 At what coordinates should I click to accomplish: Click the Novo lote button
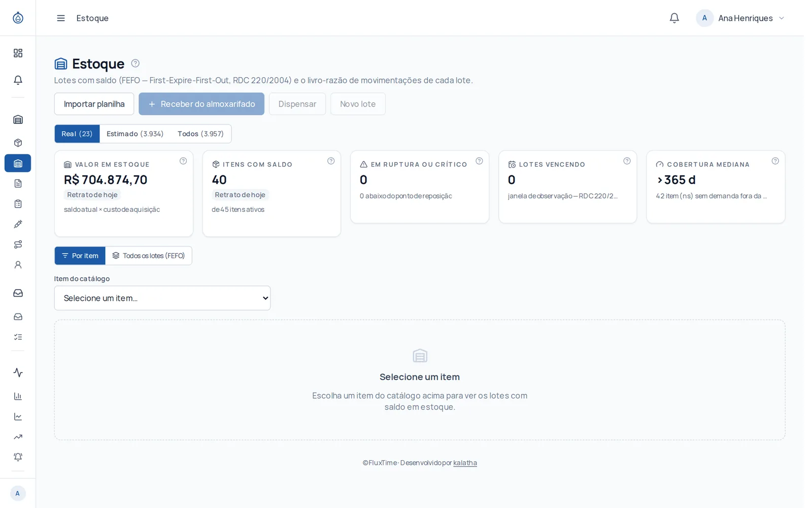pos(358,104)
